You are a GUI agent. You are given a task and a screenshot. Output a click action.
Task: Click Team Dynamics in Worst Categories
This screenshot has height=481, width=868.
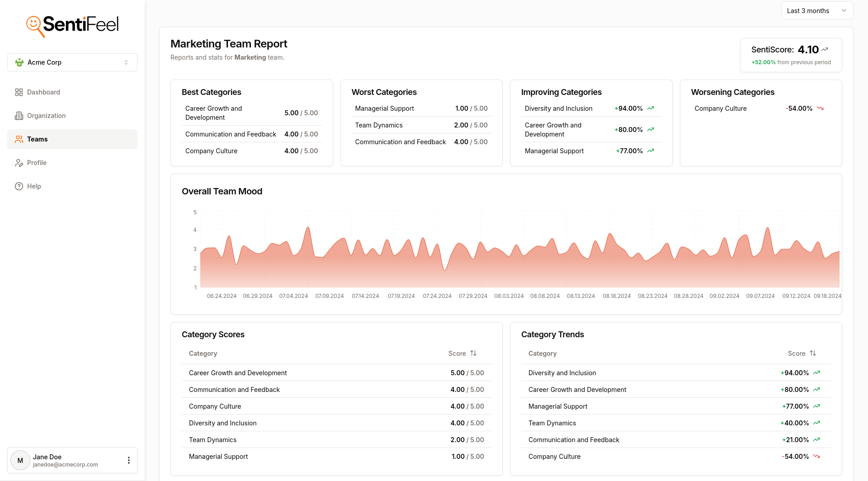(379, 125)
